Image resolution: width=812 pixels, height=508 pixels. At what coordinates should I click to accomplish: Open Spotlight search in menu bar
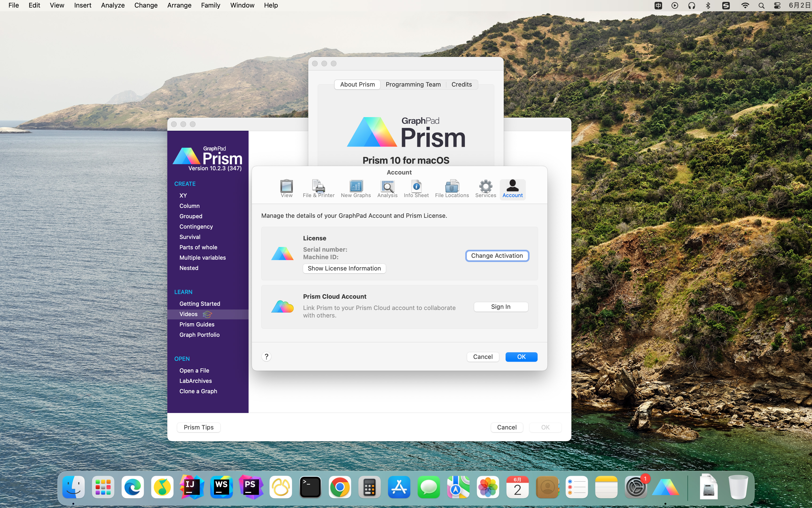761,5
